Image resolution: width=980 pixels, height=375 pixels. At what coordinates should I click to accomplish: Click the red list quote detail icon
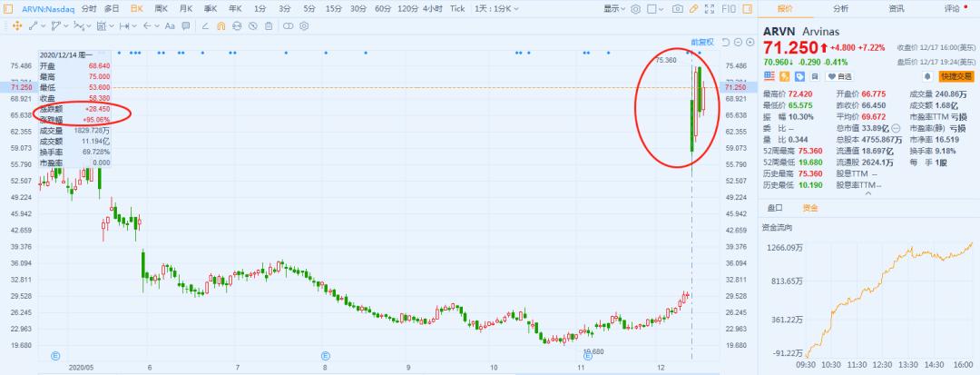click(x=769, y=76)
